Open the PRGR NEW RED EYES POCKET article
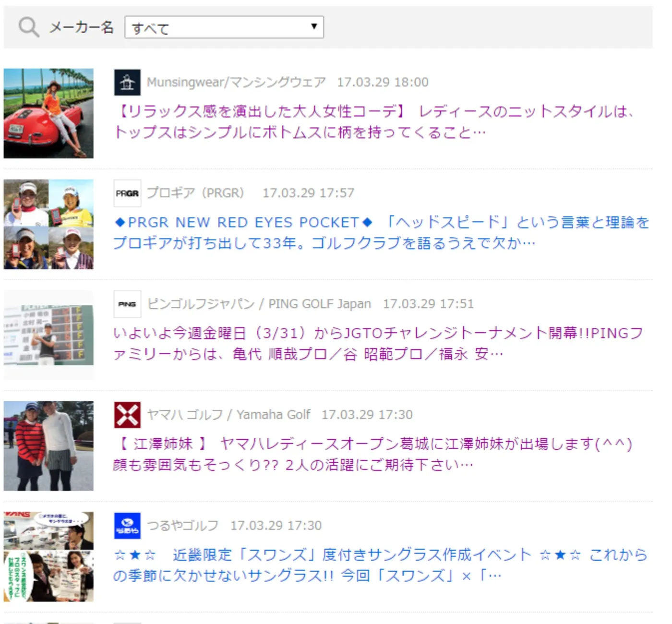The width and height of the screenshot is (672, 624). click(x=379, y=233)
